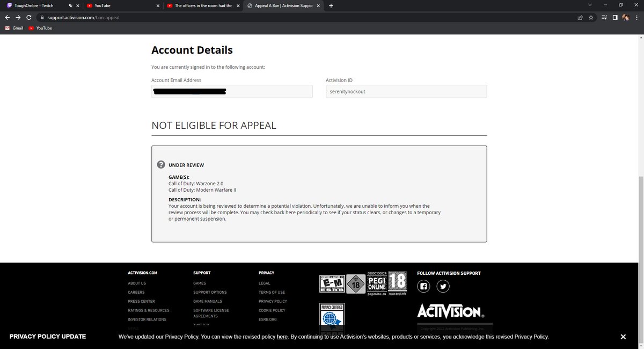Open the Game Manuals link

(x=208, y=301)
